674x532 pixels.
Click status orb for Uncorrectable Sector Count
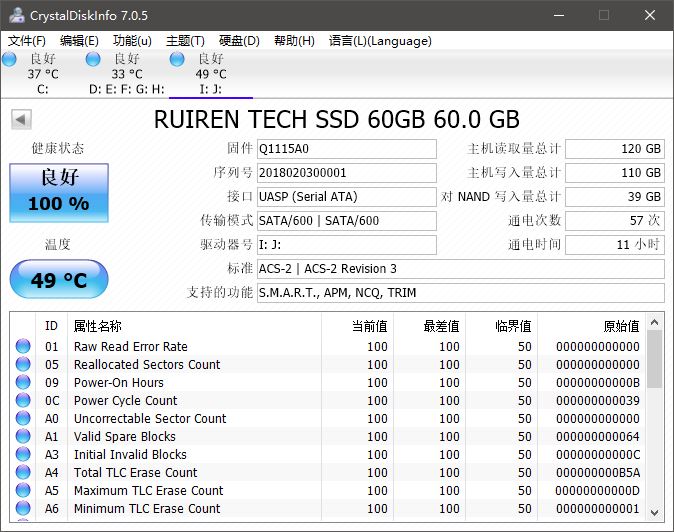tap(23, 418)
